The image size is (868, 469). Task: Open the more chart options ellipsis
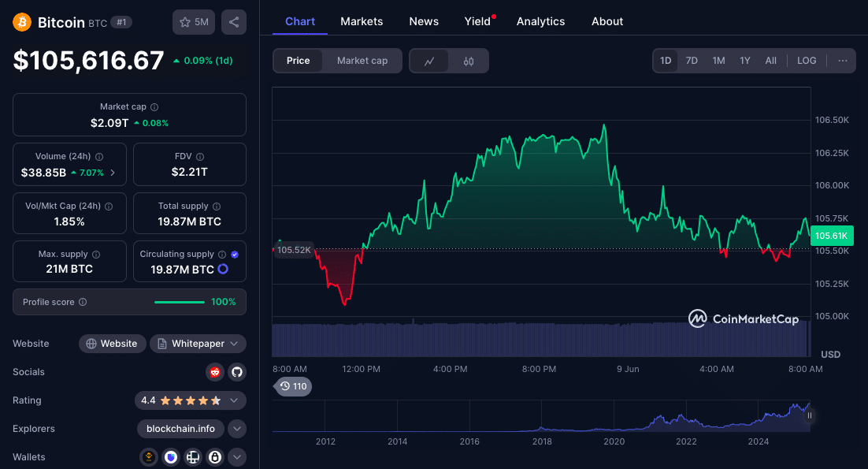pyautogui.click(x=843, y=61)
